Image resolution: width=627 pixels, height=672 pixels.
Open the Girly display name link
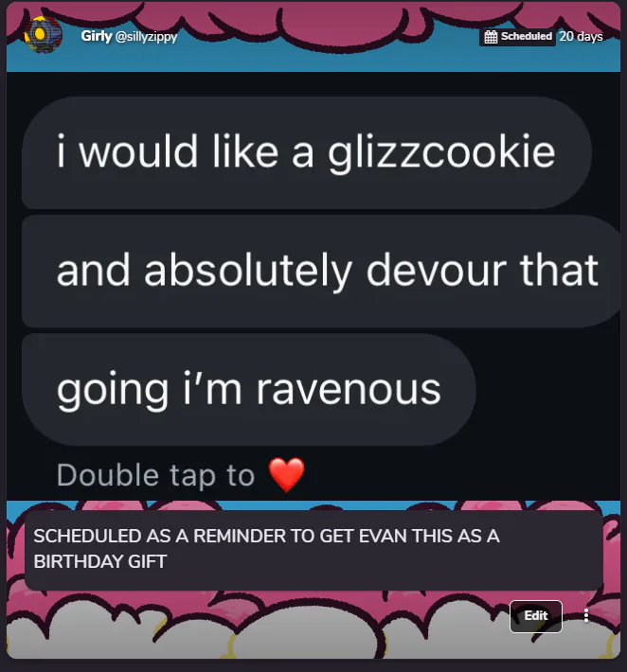point(97,36)
